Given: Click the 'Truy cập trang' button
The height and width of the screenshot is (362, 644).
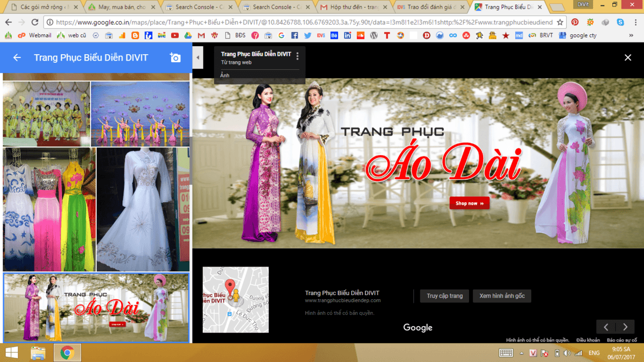Looking at the screenshot, I should tap(445, 296).
